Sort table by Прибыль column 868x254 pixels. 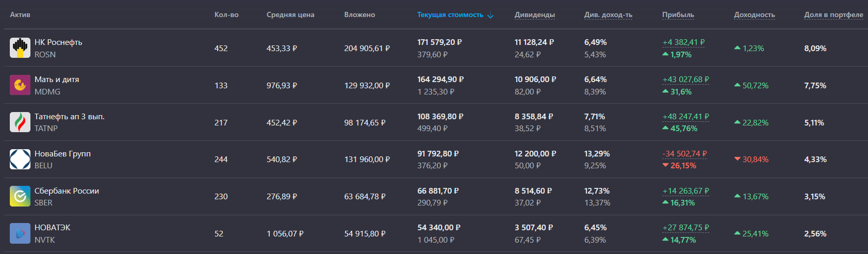coord(678,15)
